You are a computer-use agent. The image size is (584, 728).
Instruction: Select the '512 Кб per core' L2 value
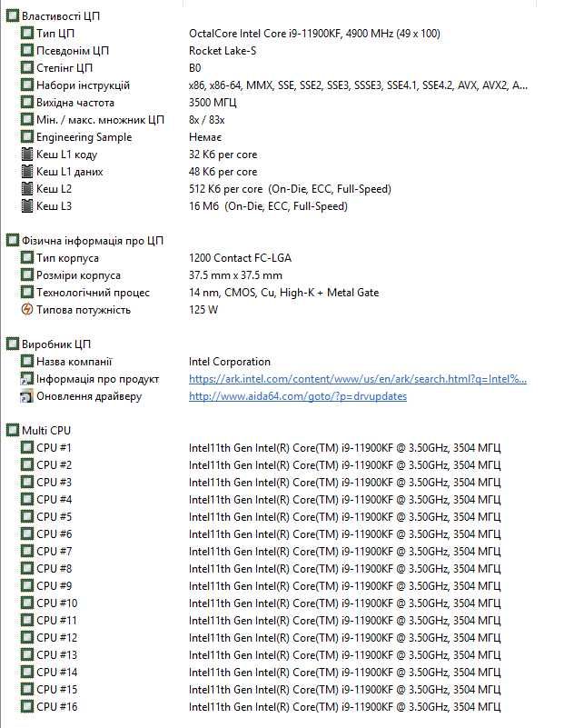[x=290, y=189]
